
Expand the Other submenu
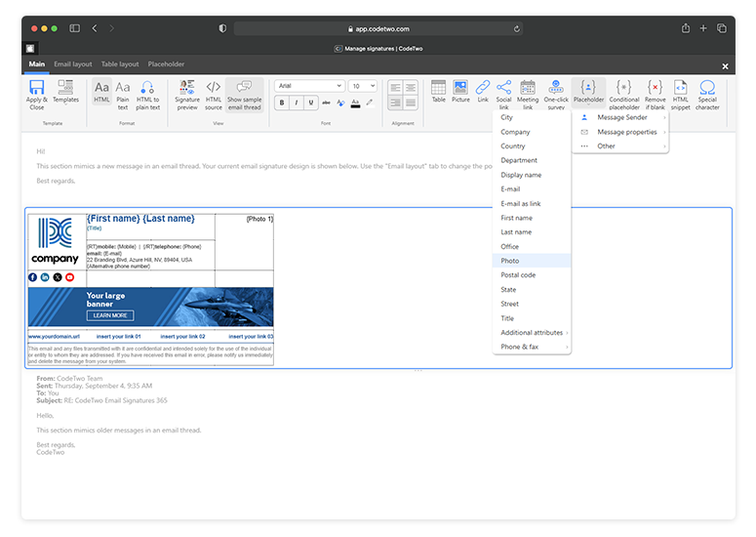point(622,145)
